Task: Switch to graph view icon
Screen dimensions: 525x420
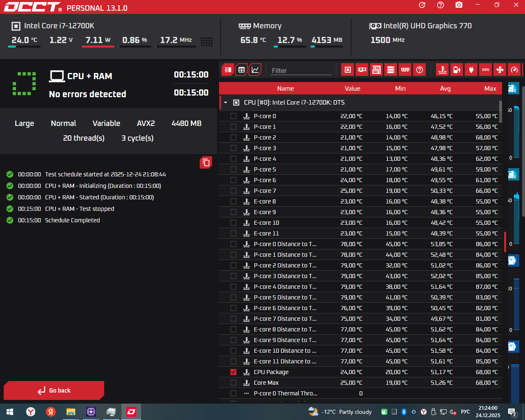Action: pos(255,70)
